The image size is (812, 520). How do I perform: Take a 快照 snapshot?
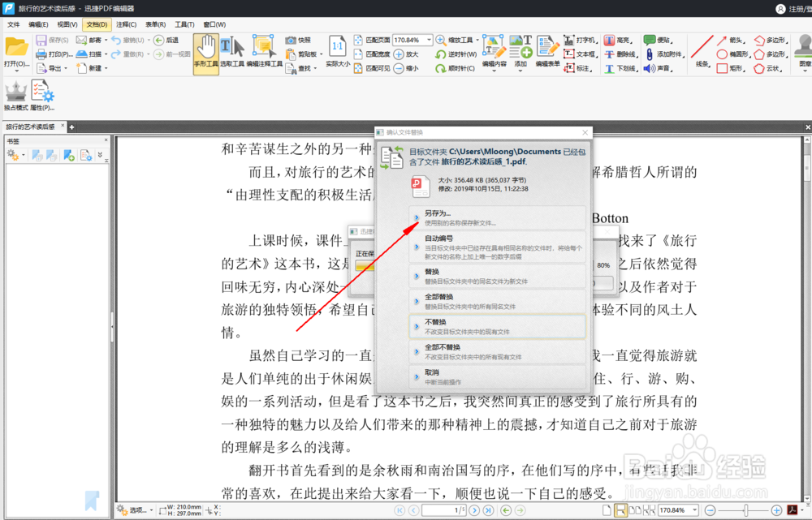pyautogui.click(x=298, y=41)
